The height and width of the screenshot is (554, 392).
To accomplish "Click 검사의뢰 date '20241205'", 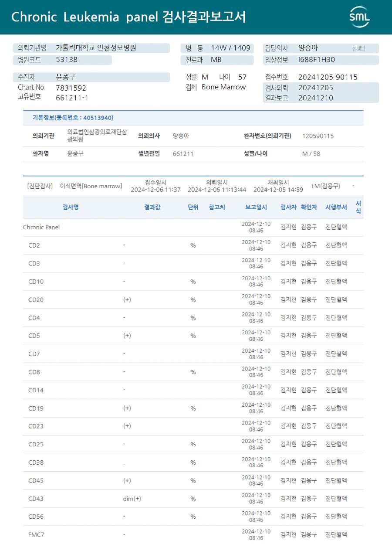I will (316, 88).
